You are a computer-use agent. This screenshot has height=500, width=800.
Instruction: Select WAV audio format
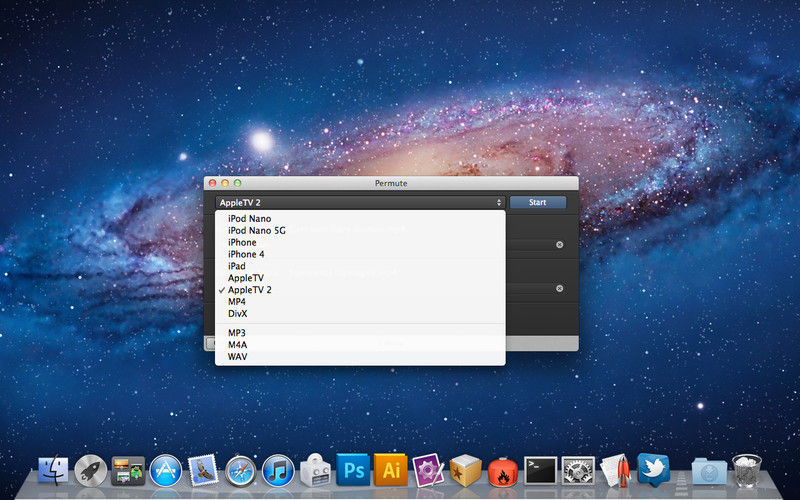360,357
